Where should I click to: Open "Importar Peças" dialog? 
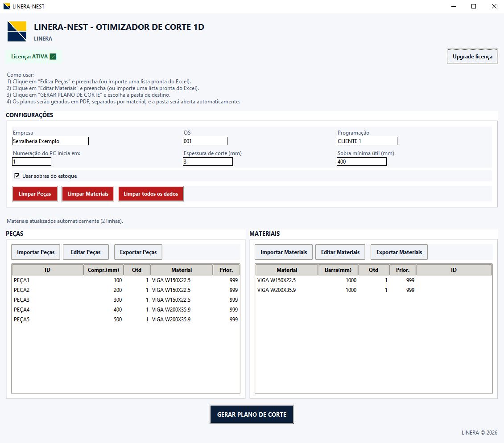pos(36,252)
